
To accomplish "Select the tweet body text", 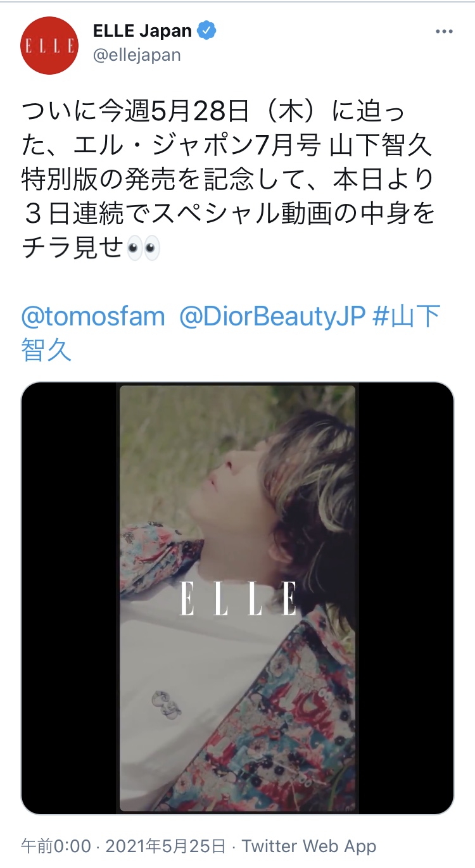I will point(229,180).
